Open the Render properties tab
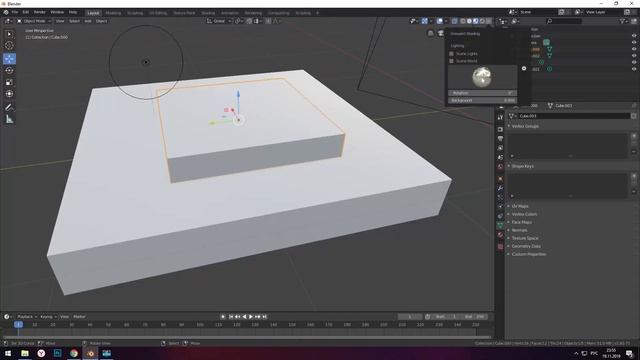Screen dimensions: 640x360 coord(500,129)
